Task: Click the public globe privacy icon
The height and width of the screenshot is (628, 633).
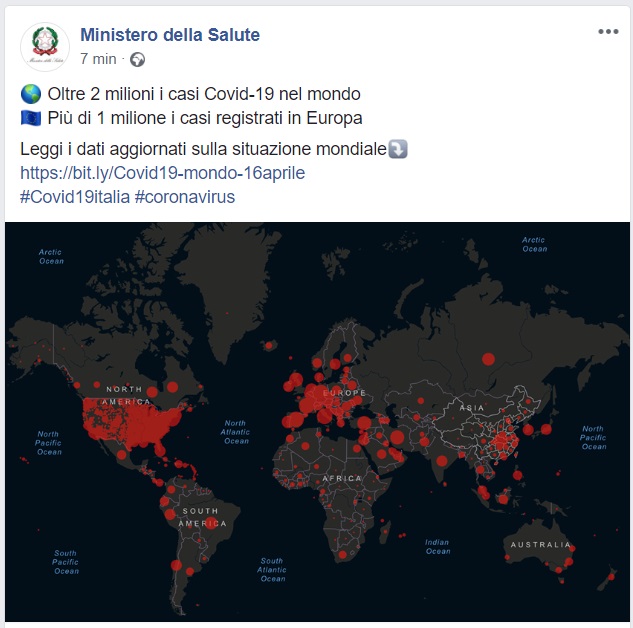Action: pos(138,60)
